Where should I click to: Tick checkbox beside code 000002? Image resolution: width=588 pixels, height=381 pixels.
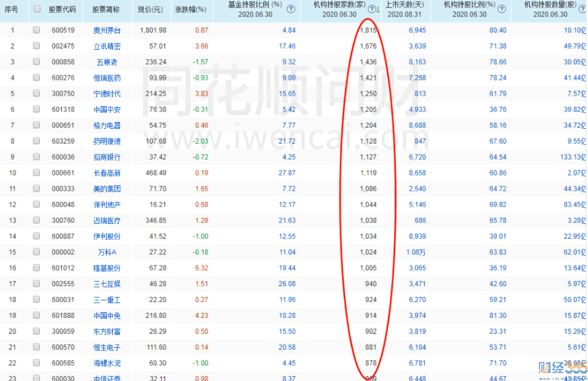pos(36,252)
